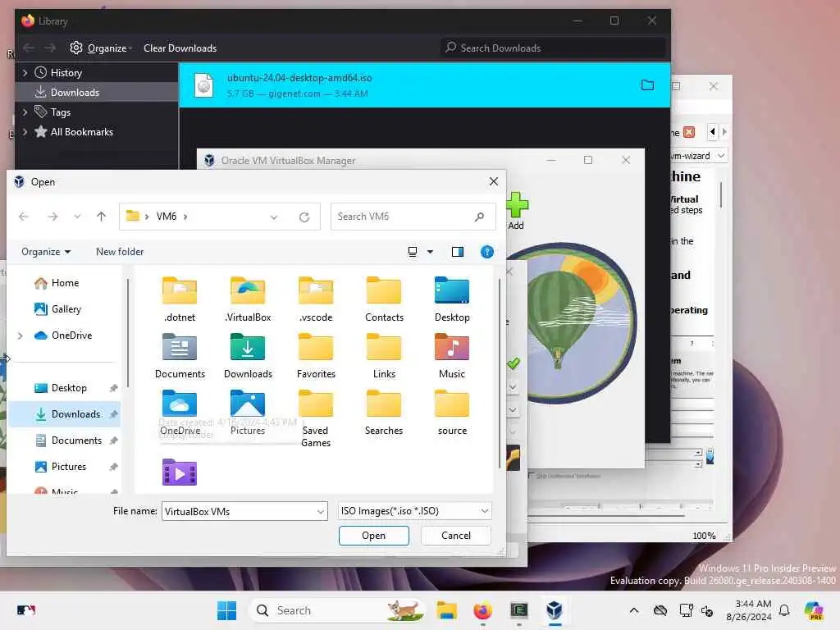
Task: Open the .VirtualBox folder
Action: (x=248, y=299)
